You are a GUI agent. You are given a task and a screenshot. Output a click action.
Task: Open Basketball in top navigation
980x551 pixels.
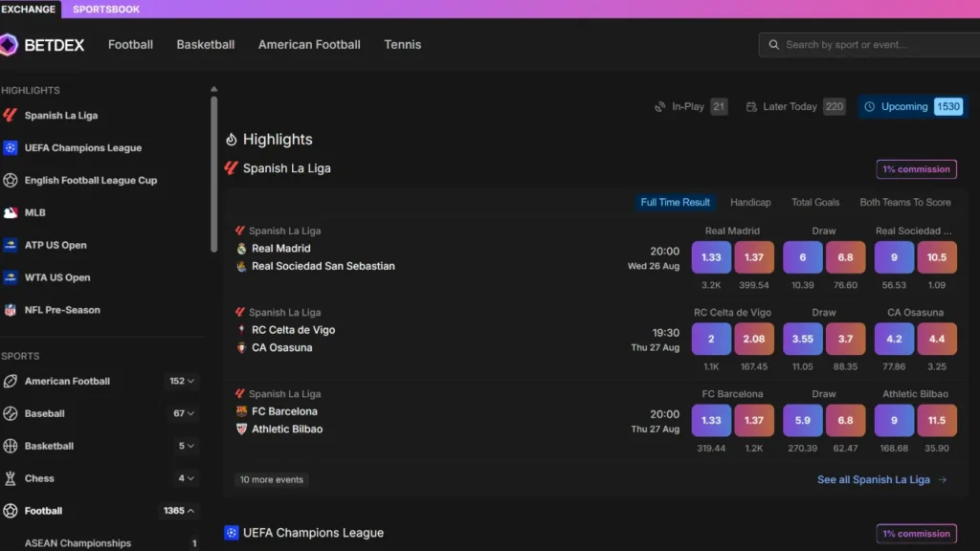(206, 44)
